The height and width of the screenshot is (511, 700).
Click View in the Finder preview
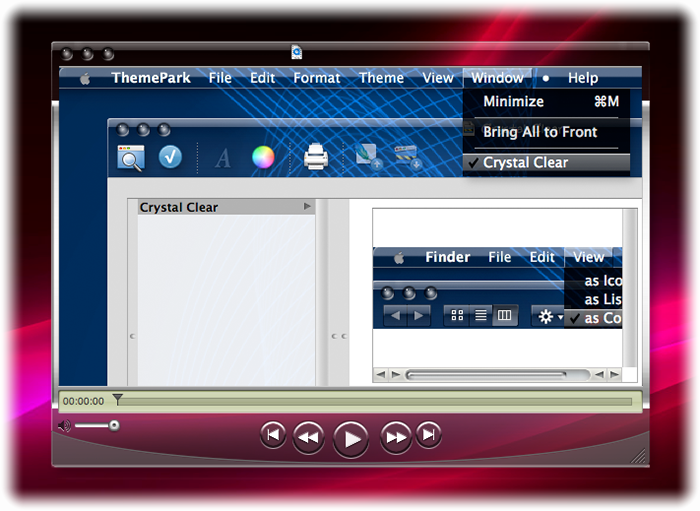click(588, 257)
